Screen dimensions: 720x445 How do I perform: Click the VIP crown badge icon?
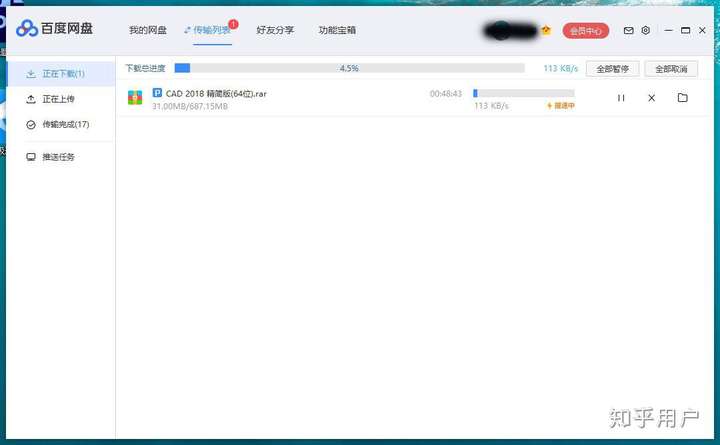point(546,30)
